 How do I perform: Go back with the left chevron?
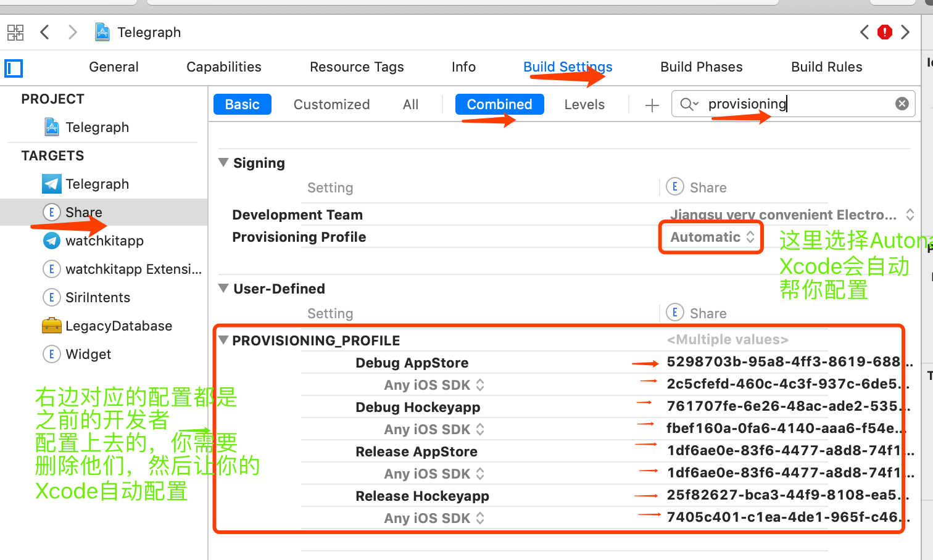[x=44, y=32]
